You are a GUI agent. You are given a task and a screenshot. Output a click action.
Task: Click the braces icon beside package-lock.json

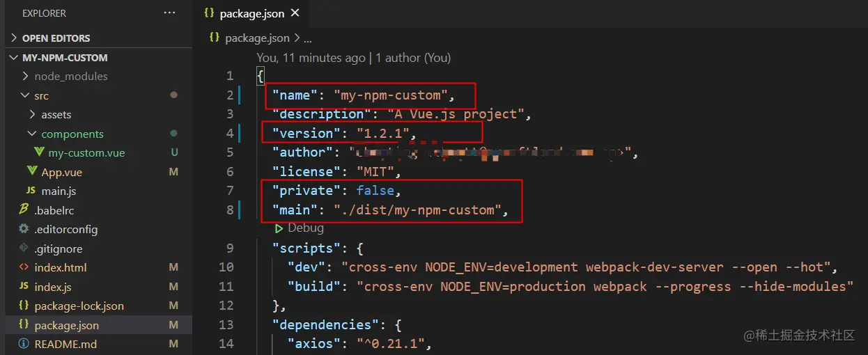[x=24, y=306]
